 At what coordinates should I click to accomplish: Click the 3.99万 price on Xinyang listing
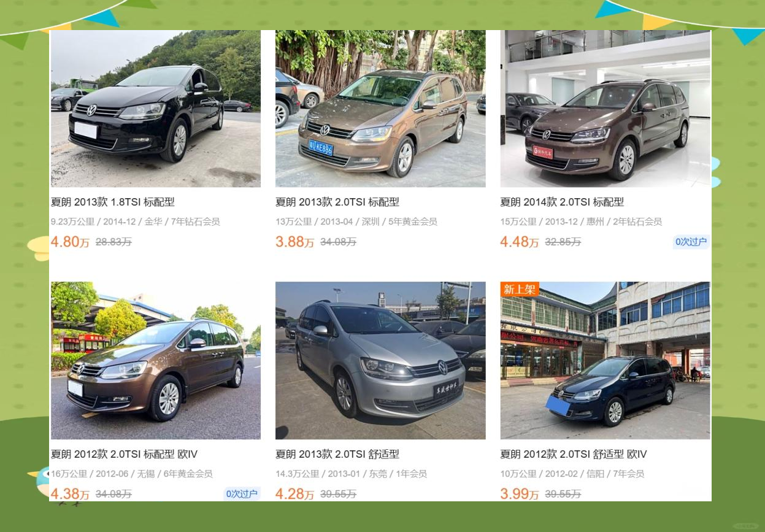520,494
